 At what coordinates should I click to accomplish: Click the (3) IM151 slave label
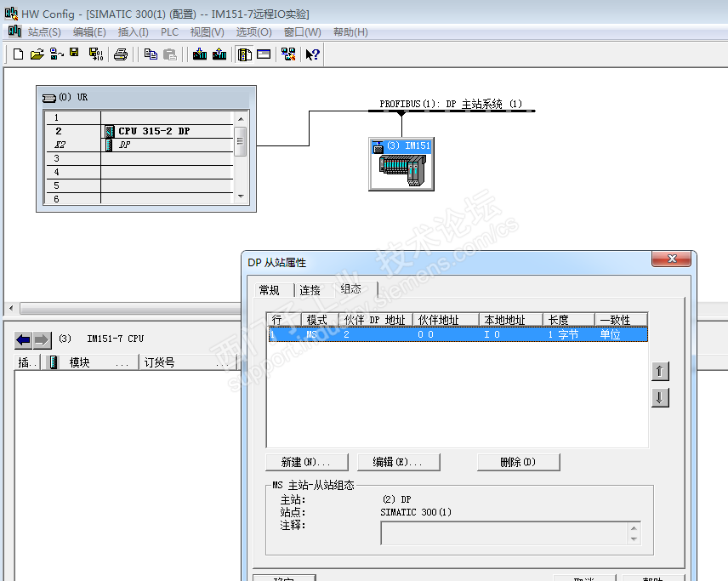[402, 147]
